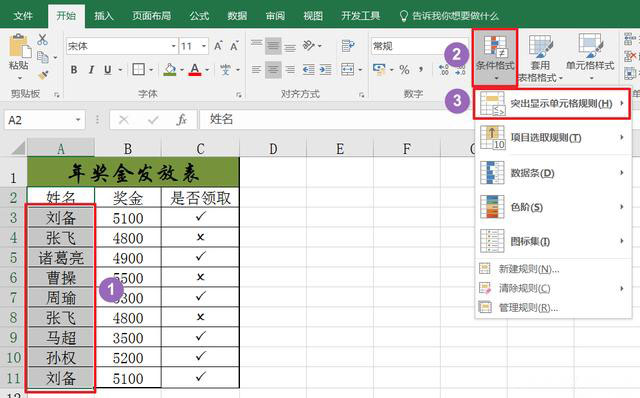Click the Paste clipboard icon

coord(20,46)
